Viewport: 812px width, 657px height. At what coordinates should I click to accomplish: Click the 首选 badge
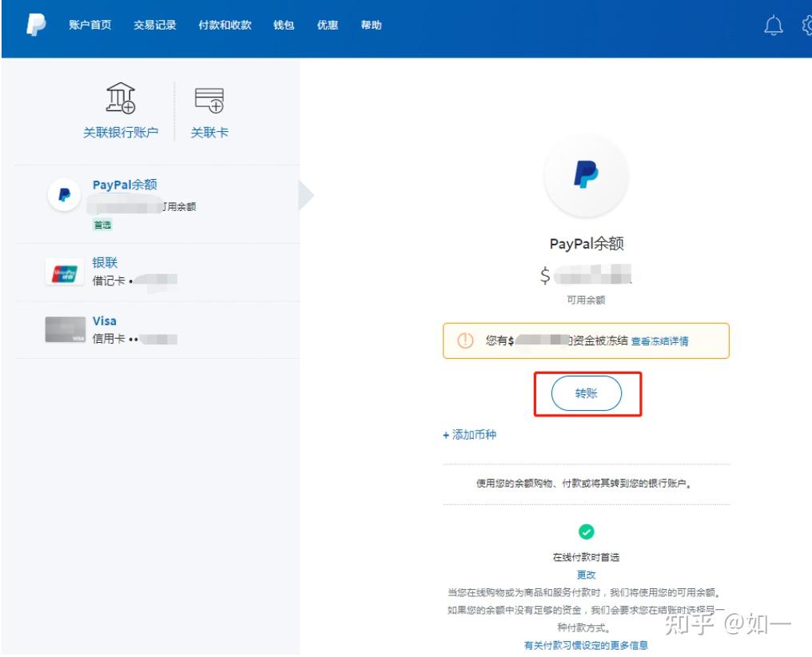tap(102, 225)
